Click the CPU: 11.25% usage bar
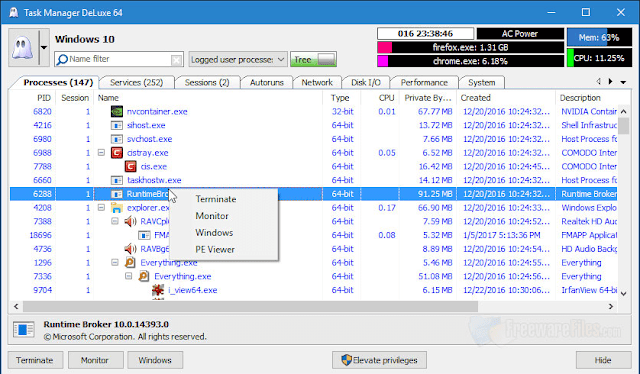The width and height of the screenshot is (640, 374). [x=599, y=58]
